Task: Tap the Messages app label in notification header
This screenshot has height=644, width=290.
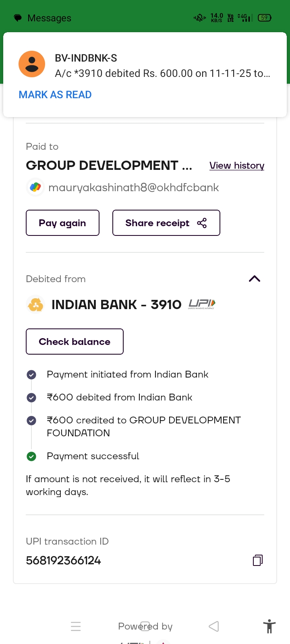Action: pos(49,18)
